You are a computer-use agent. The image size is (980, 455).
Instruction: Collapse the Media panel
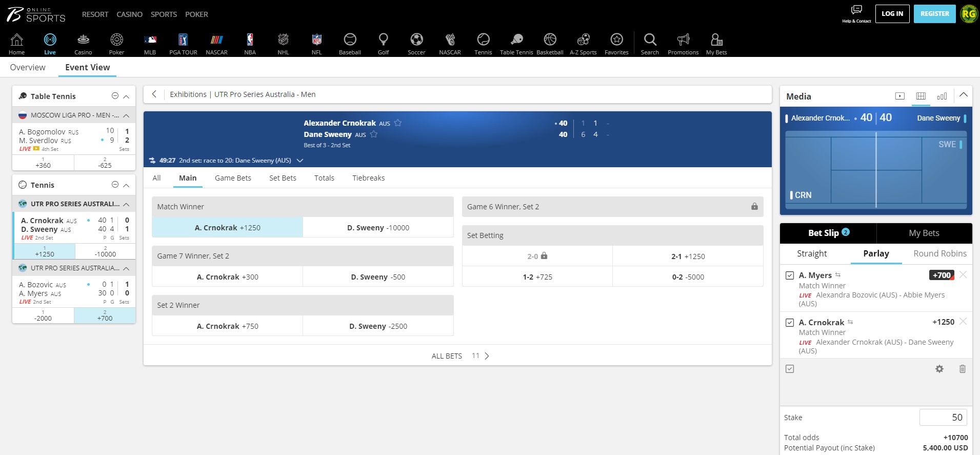[964, 95]
